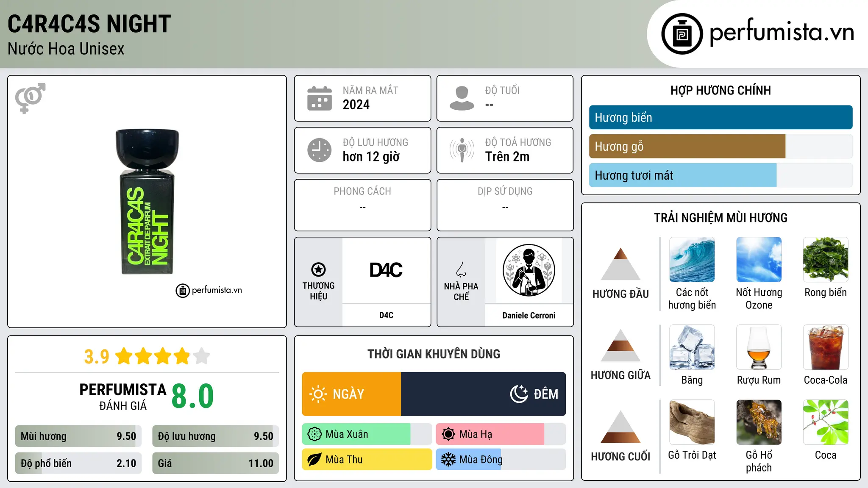Open the ocean wave marine notes thumbnail
The image size is (868, 488).
[692, 260]
